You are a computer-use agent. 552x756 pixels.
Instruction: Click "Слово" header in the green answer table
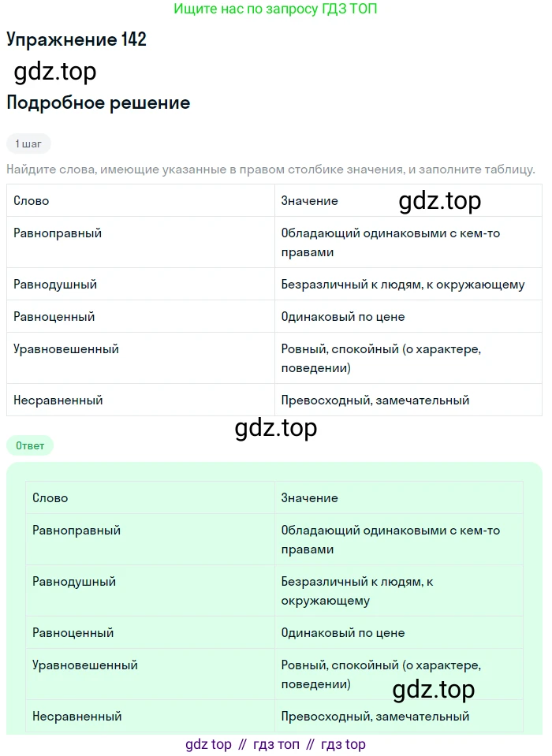tap(50, 498)
